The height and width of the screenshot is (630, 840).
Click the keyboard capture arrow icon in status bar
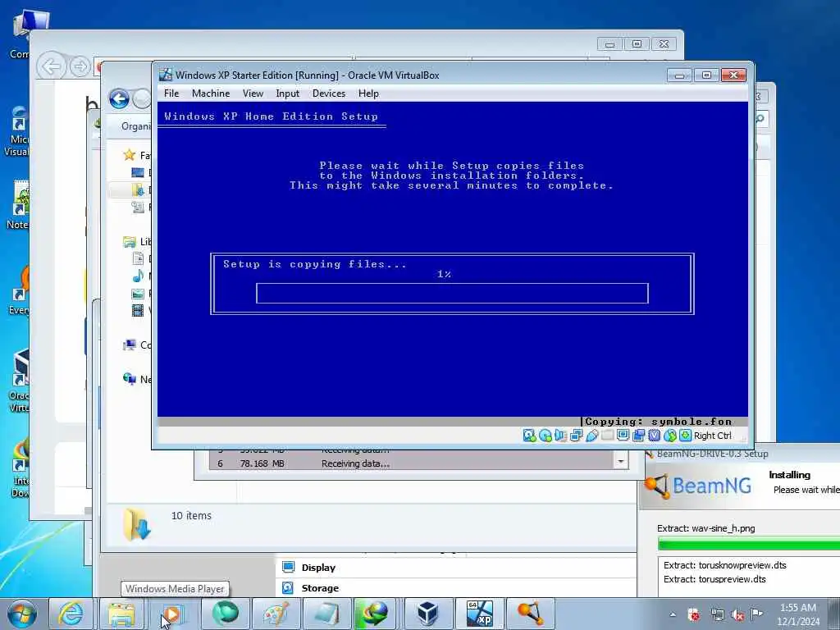pyautogui.click(x=685, y=436)
